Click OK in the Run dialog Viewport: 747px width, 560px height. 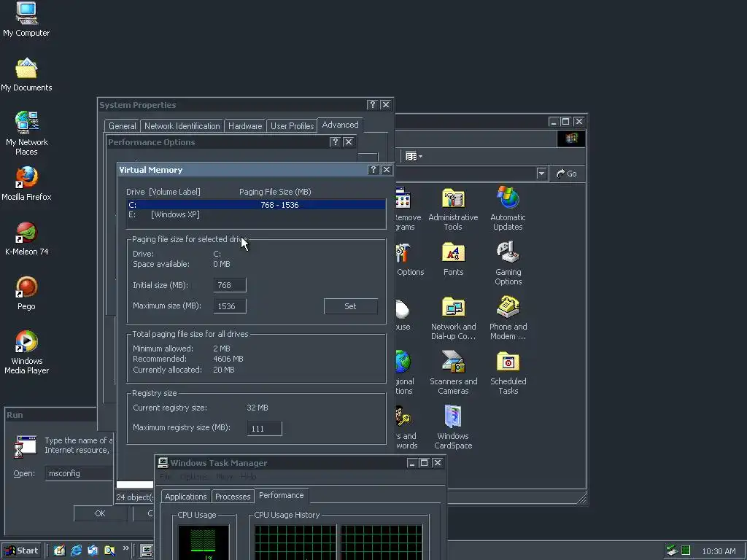pyautogui.click(x=100, y=513)
